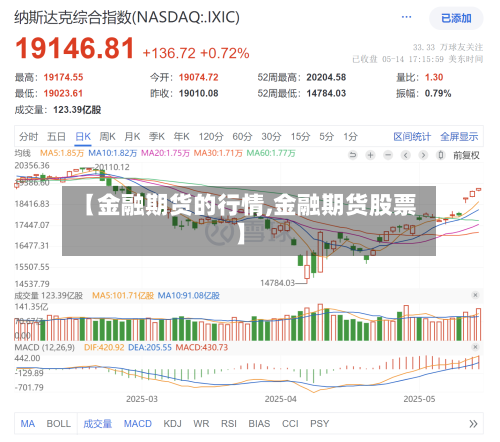Toggle candlestick style icon
The height and width of the screenshot is (442, 500).
pyautogui.click(x=441, y=155)
